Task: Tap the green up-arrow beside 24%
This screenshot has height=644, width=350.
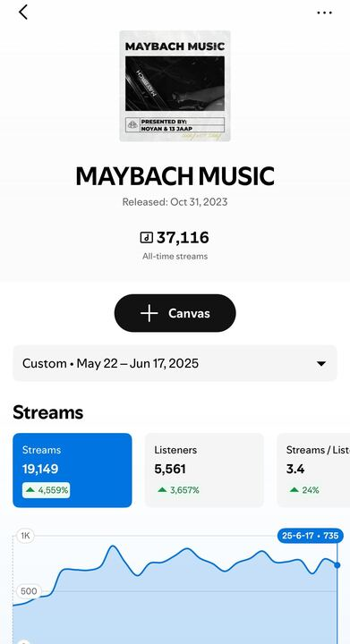Action: [295, 490]
